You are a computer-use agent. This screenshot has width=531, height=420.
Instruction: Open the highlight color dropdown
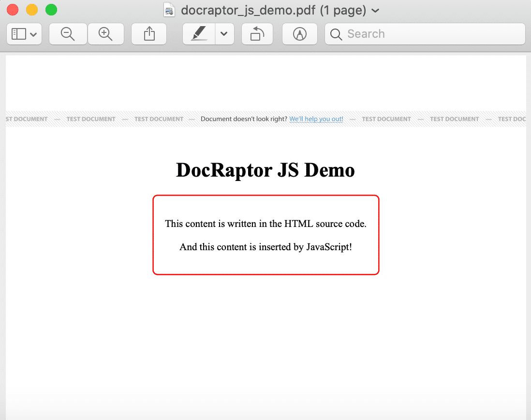pyautogui.click(x=224, y=34)
